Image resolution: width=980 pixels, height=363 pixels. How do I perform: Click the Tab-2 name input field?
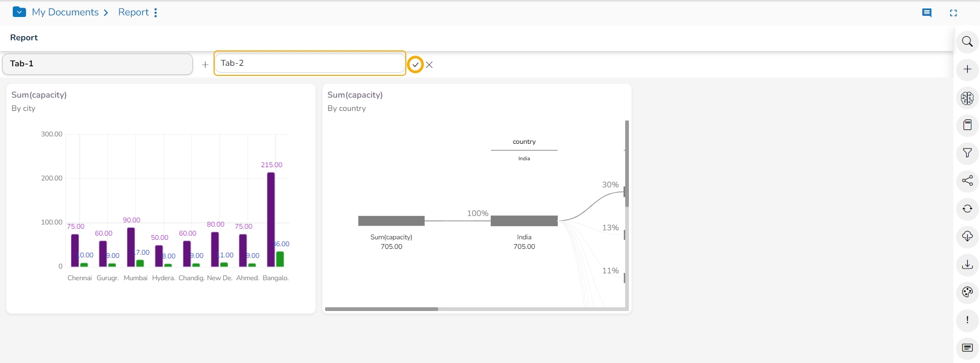(309, 63)
